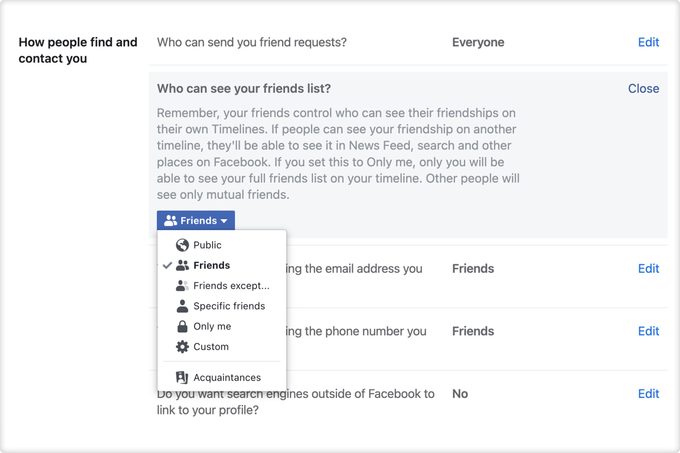The width and height of the screenshot is (680, 453).
Task: Click the dropdown arrow on Friends button
Action: (x=224, y=221)
